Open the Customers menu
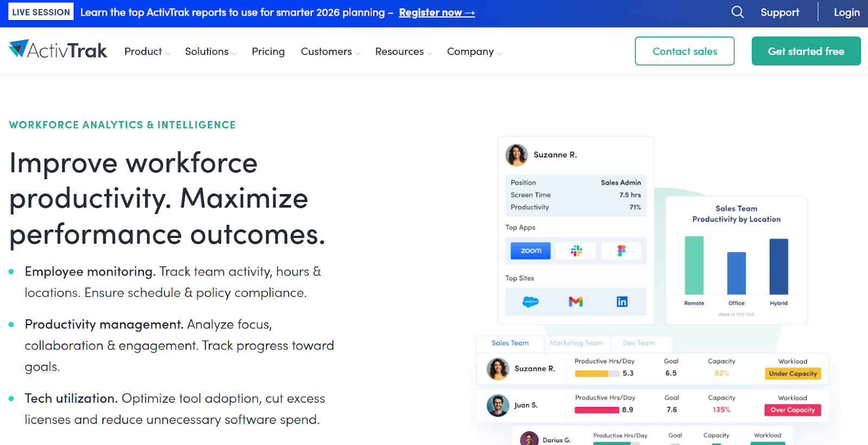The image size is (868, 445). (x=327, y=52)
